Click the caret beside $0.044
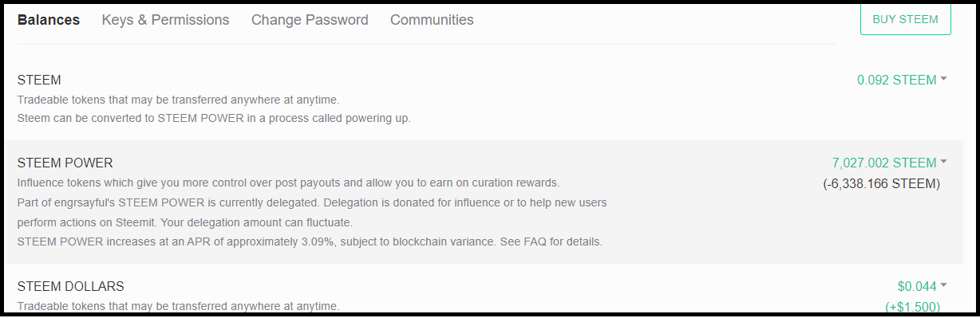This screenshot has width=980, height=318. click(x=944, y=285)
